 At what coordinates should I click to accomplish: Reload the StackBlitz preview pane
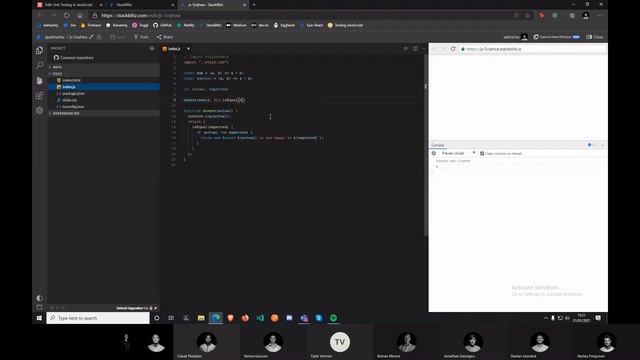(x=453, y=49)
